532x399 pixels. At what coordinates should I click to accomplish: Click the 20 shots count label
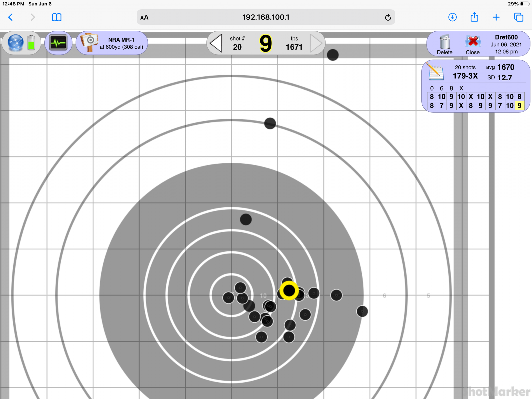pyautogui.click(x=465, y=67)
